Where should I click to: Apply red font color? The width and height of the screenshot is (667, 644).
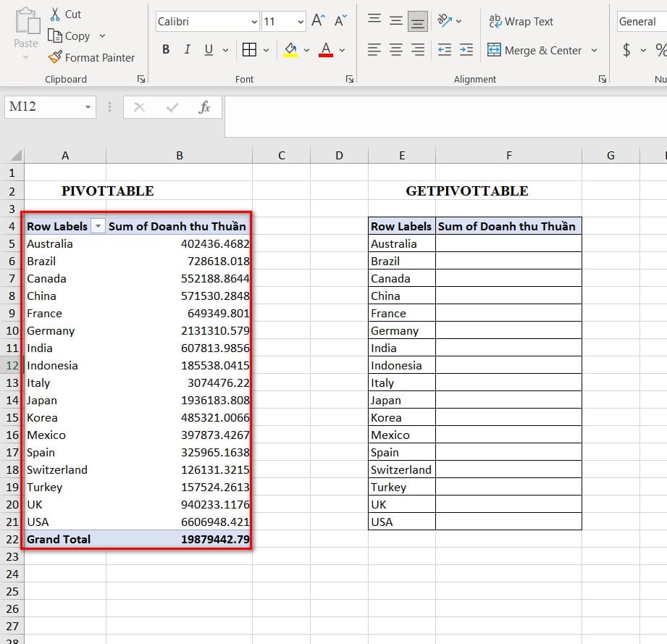tap(326, 50)
